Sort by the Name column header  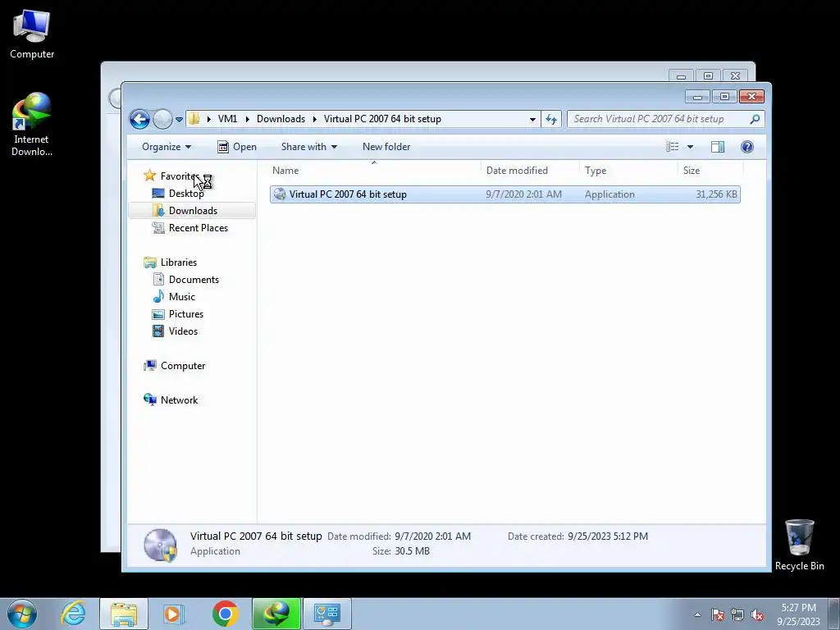[x=374, y=171]
